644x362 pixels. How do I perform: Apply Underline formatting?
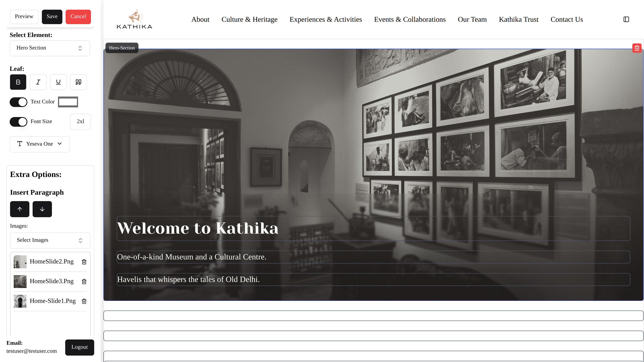coord(58,82)
